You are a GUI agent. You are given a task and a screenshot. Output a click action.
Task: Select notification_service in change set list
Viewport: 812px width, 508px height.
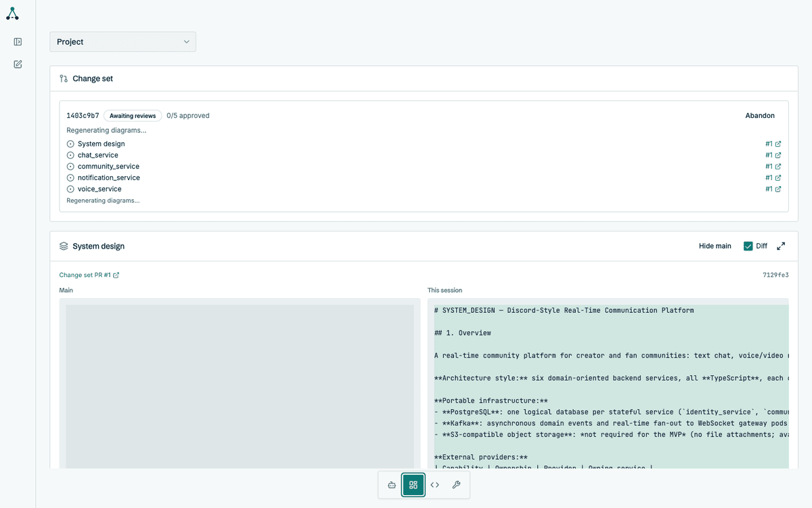109,177
